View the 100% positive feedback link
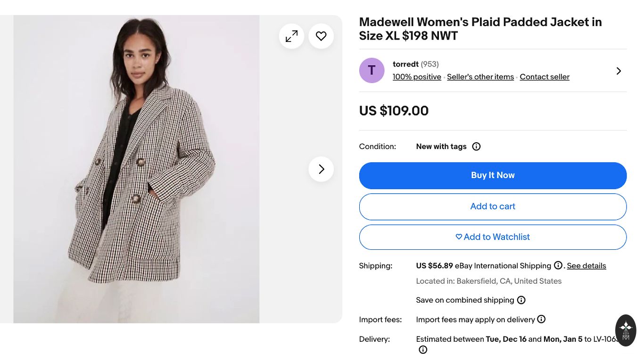This screenshot has height=354, width=644. (417, 77)
